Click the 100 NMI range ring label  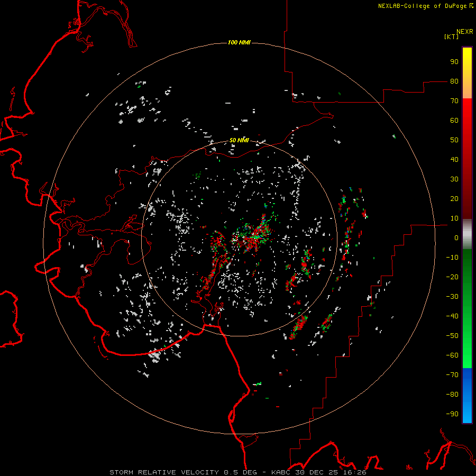coord(239,42)
